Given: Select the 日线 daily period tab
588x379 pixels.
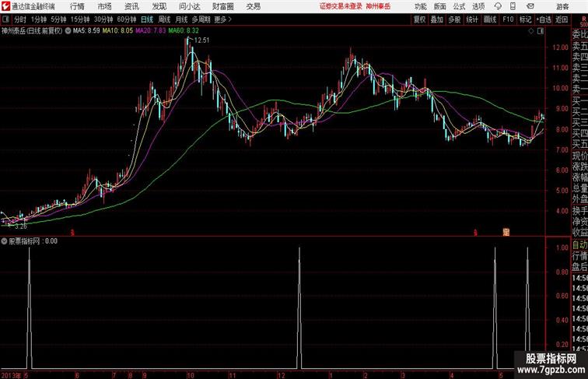Looking at the screenshot, I should point(147,19).
